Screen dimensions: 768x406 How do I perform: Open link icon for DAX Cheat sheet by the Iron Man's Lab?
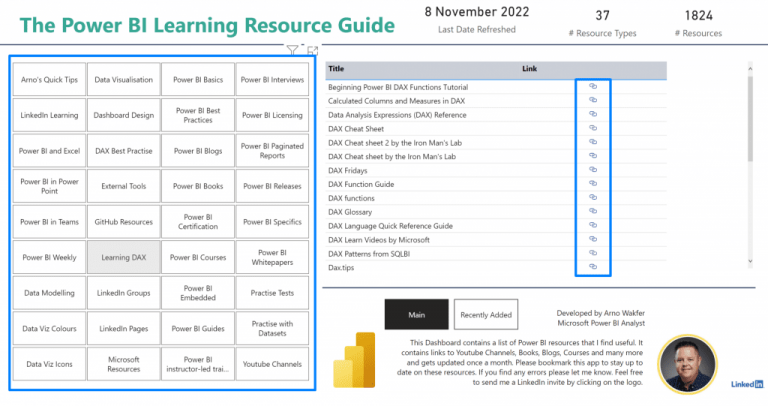(x=593, y=156)
